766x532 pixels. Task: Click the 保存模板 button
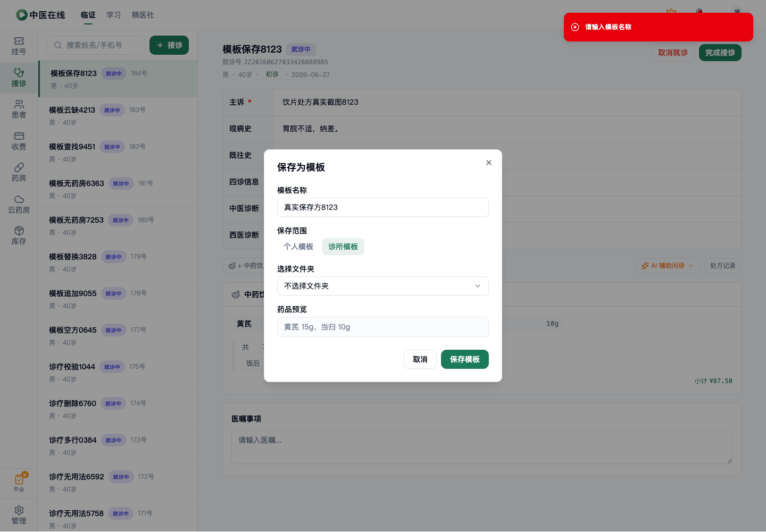click(x=465, y=359)
